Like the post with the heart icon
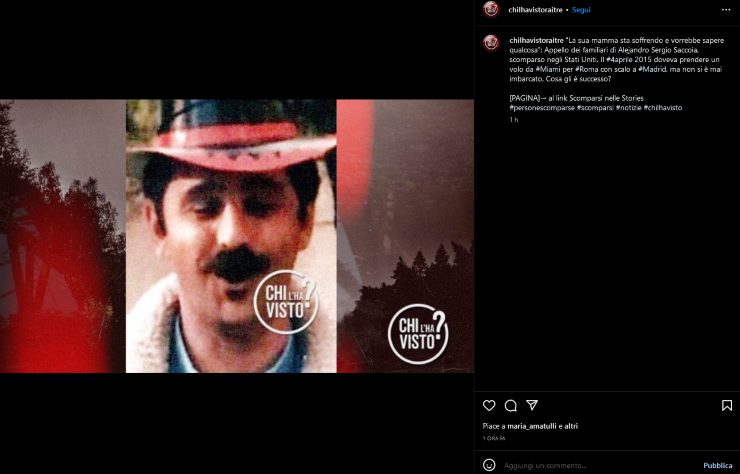Image resolution: width=740 pixels, height=474 pixels. pyautogui.click(x=489, y=406)
